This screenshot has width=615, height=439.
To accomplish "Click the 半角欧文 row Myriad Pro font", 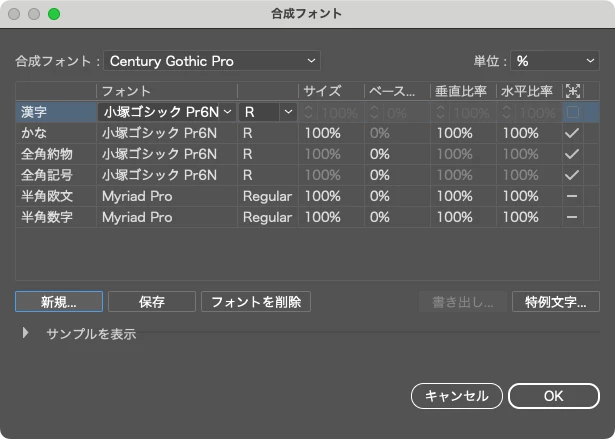I will coord(137,196).
